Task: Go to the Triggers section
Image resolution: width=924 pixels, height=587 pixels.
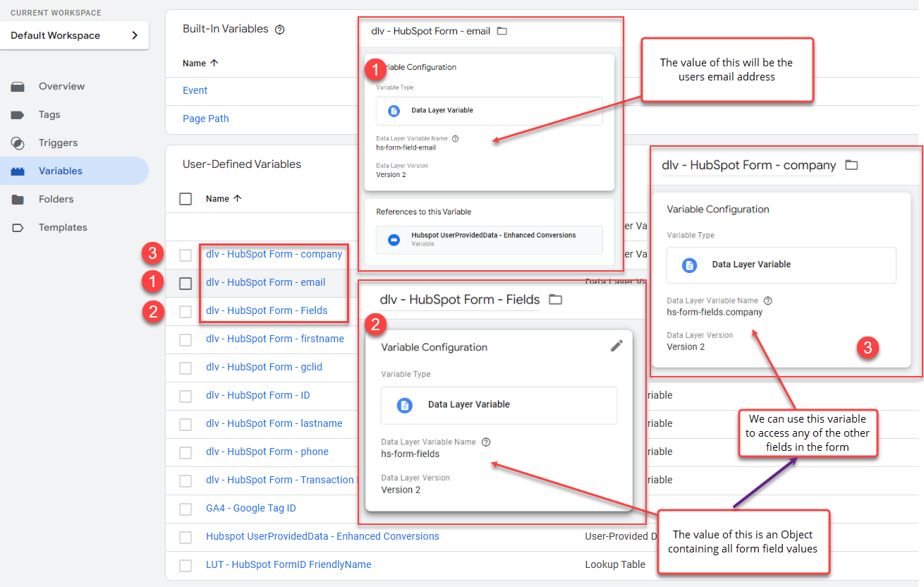Action: click(x=58, y=143)
